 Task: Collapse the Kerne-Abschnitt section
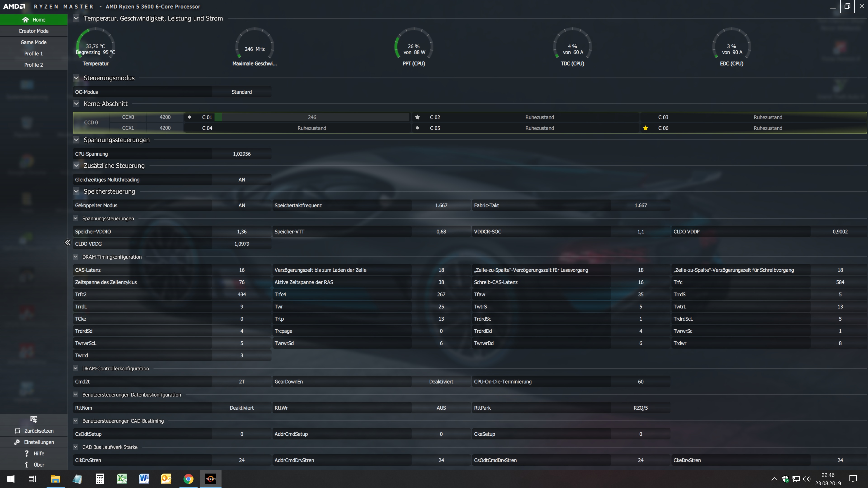[x=76, y=104]
